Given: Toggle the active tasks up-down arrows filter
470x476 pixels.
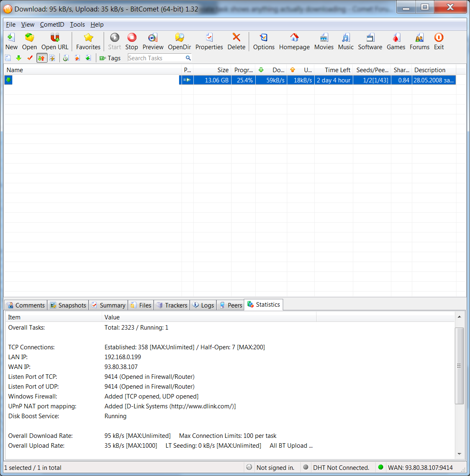Looking at the screenshot, I should [x=41, y=58].
